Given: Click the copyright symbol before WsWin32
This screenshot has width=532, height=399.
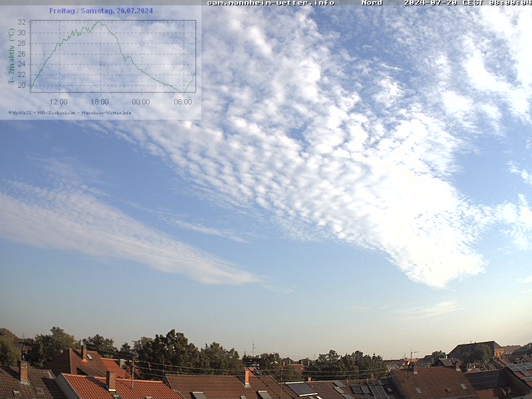Looking at the screenshot, I should click(10, 112).
